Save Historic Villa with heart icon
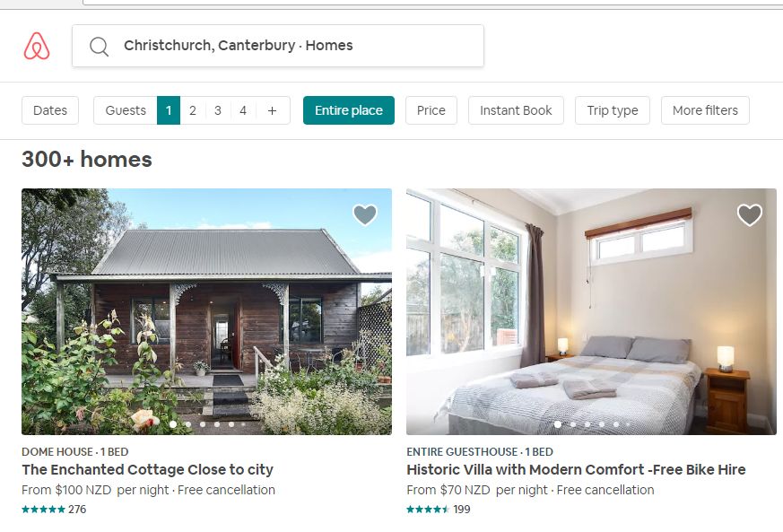 (750, 214)
